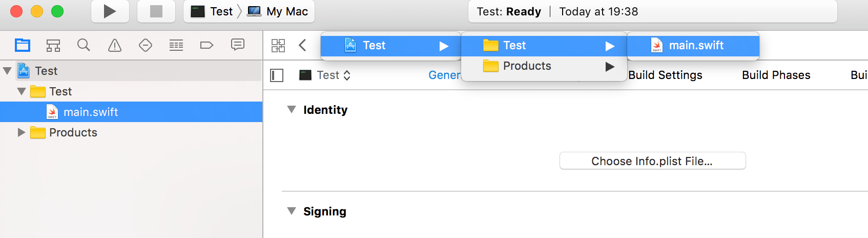Open the Debug navigator lines icon
Image resolution: width=868 pixels, height=238 pixels.
(176, 45)
